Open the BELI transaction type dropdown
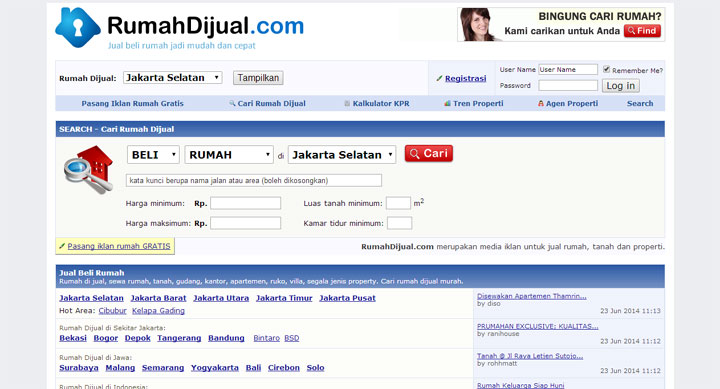 pos(153,155)
